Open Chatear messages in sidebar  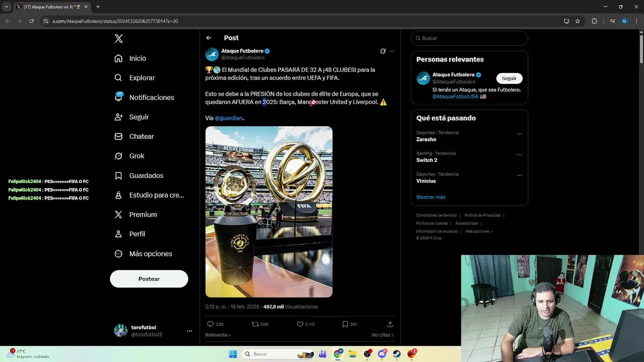[x=134, y=136]
